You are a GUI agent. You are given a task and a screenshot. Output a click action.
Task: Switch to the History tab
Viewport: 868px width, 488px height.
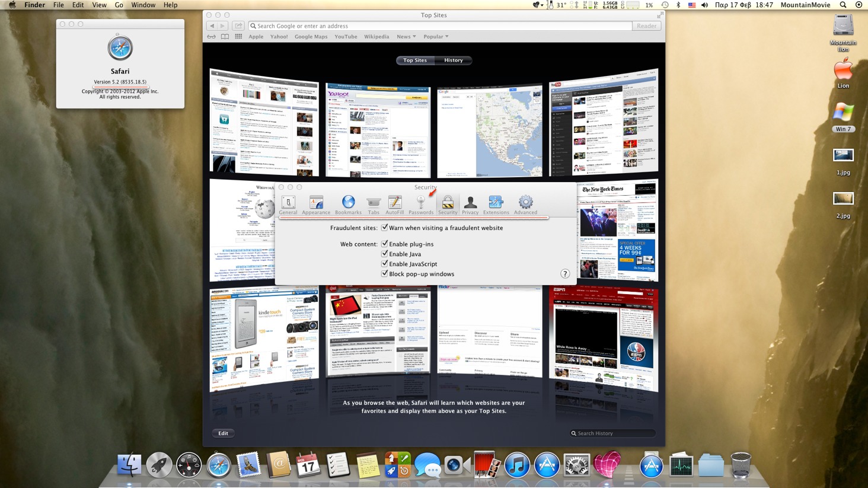pos(454,60)
